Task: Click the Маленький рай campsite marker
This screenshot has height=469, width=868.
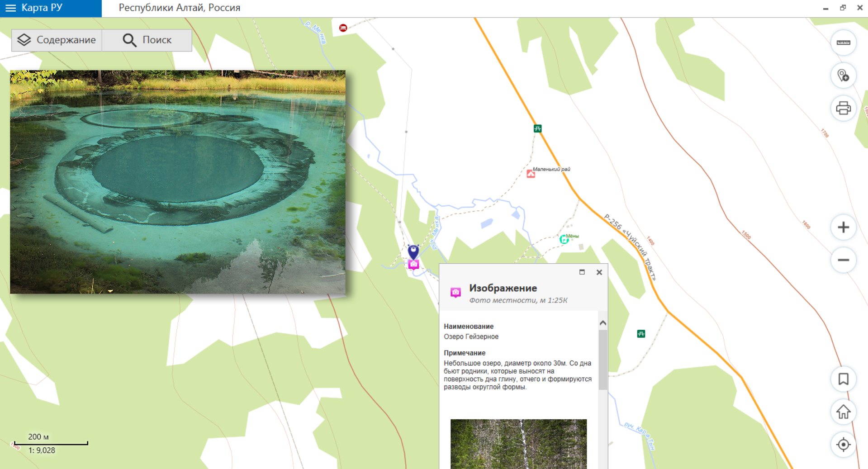Action: click(x=531, y=174)
